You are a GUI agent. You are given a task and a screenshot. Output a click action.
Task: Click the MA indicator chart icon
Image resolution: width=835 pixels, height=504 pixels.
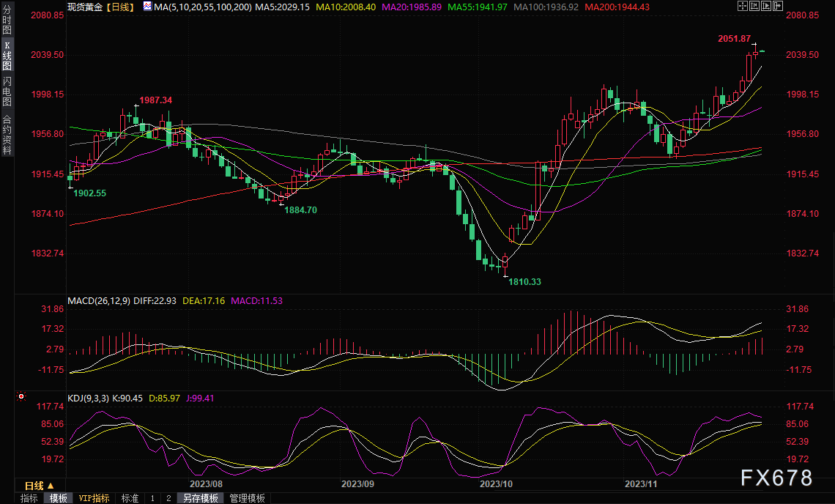[x=146, y=7]
